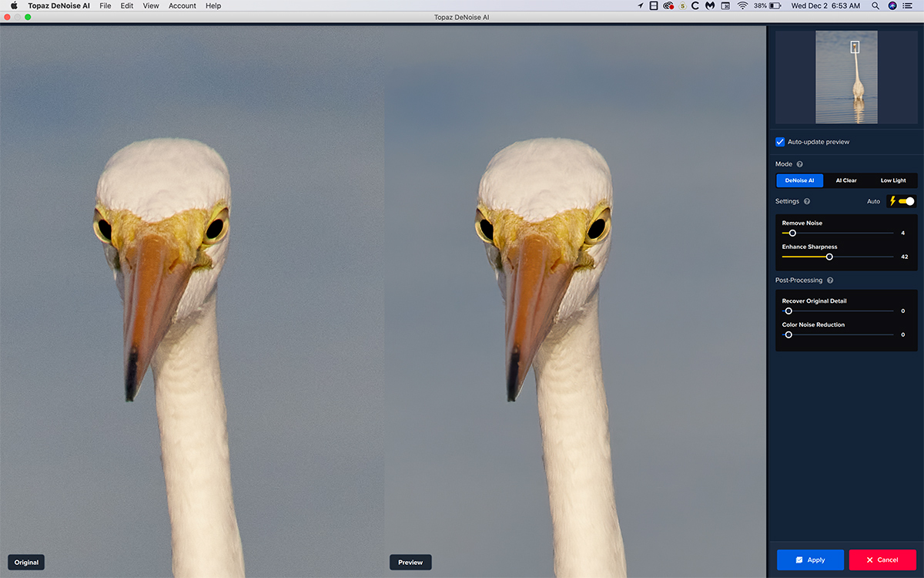Click the Enhance Sharpness slider handle
Image resolution: width=924 pixels, height=578 pixels.
tap(829, 257)
